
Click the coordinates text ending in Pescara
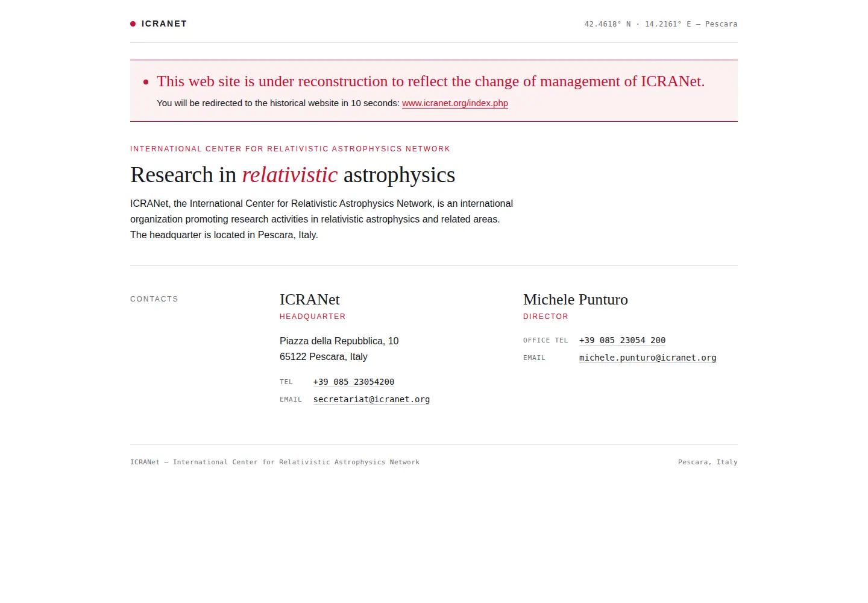(661, 24)
